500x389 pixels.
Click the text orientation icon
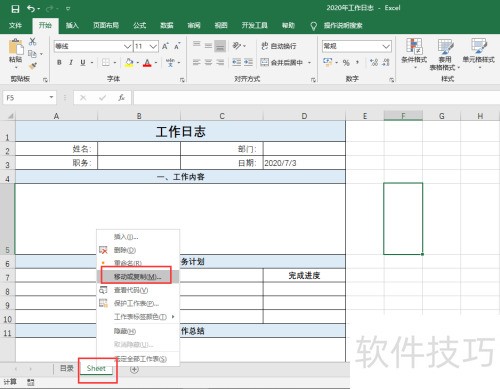click(237, 45)
